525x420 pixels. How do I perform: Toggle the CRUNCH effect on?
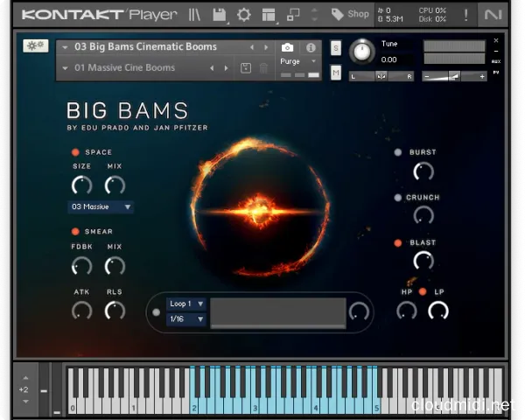click(x=398, y=198)
